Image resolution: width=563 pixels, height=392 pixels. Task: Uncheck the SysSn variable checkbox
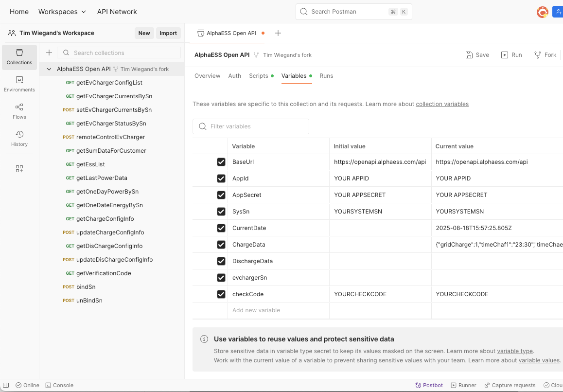[221, 212]
